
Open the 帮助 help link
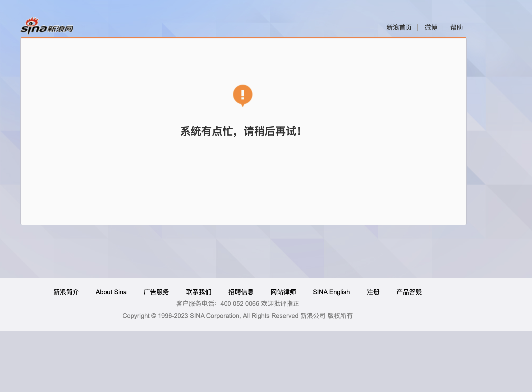click(456, 28)
